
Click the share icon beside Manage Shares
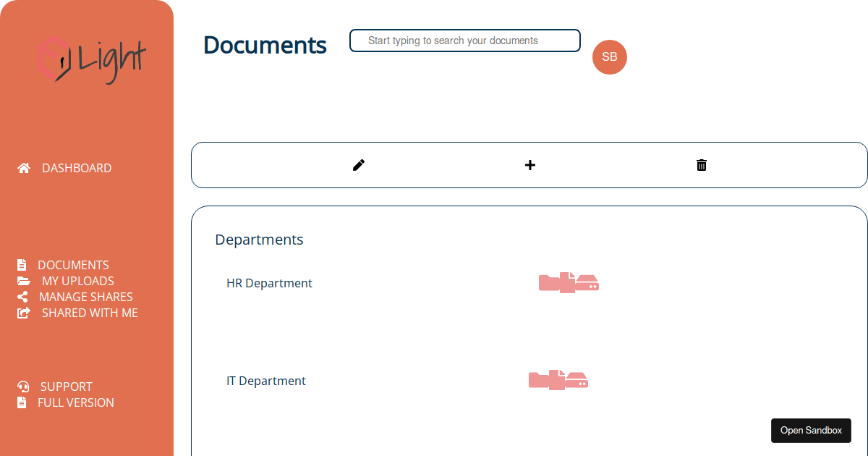tap(22, 297)
